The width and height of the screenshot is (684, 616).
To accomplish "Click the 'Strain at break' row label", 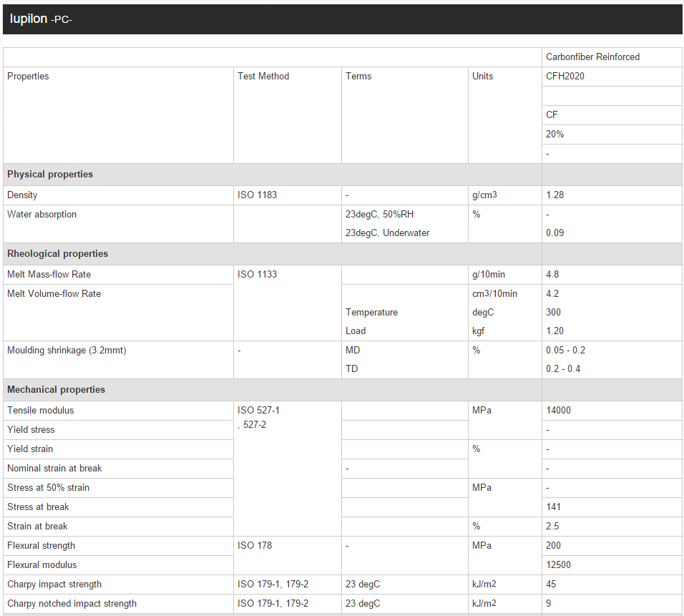I will point(37,526).
